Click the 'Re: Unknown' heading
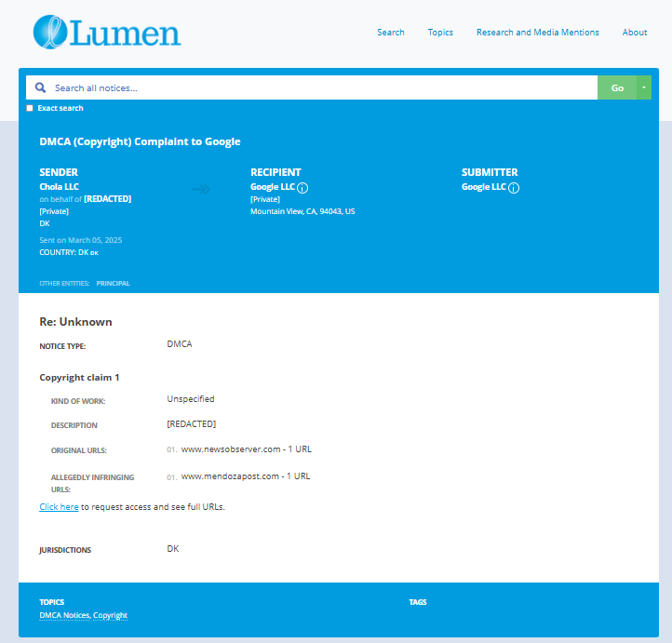 [76, 322]
